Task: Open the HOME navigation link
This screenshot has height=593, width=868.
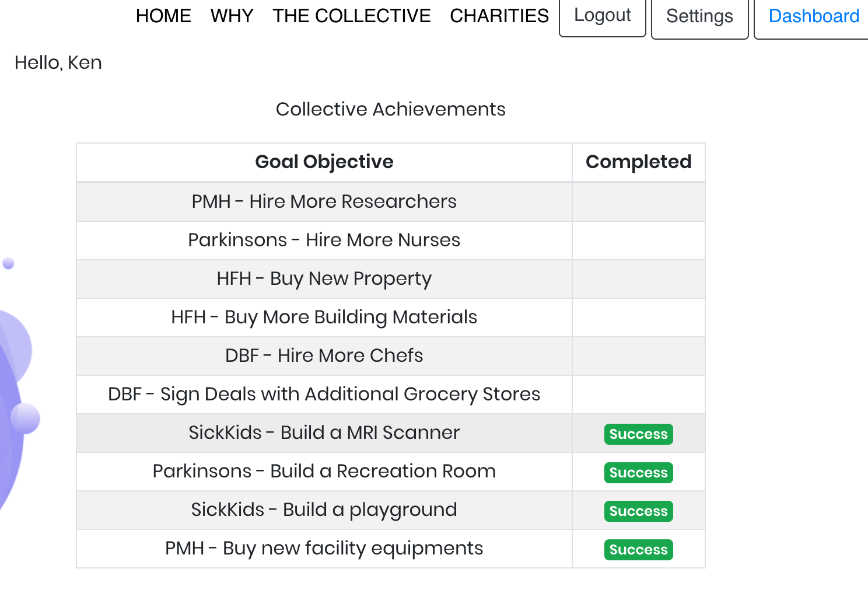Action: click(x=163, y=16)
